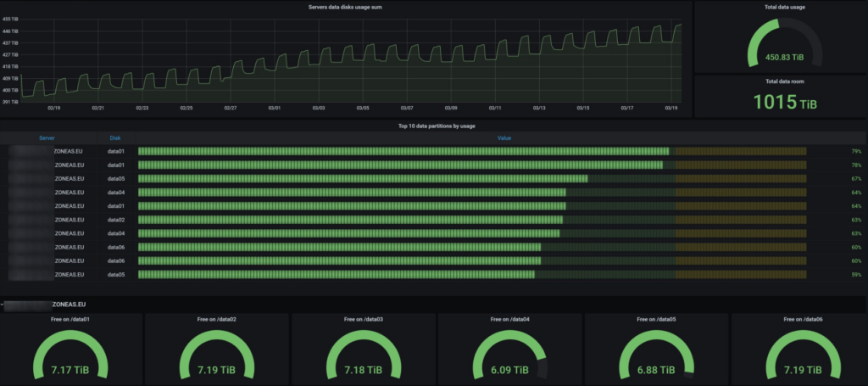Open the Free on /data01 panel title
868x386 pixels.
tap(70, 319)
